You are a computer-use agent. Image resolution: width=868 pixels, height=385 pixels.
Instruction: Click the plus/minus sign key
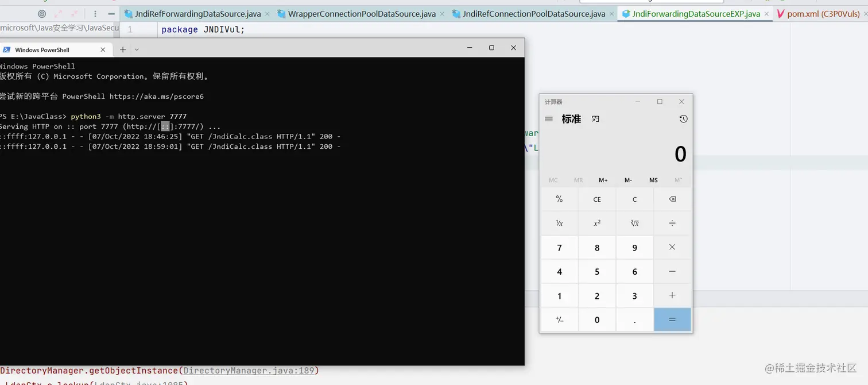tap(559, 319)
